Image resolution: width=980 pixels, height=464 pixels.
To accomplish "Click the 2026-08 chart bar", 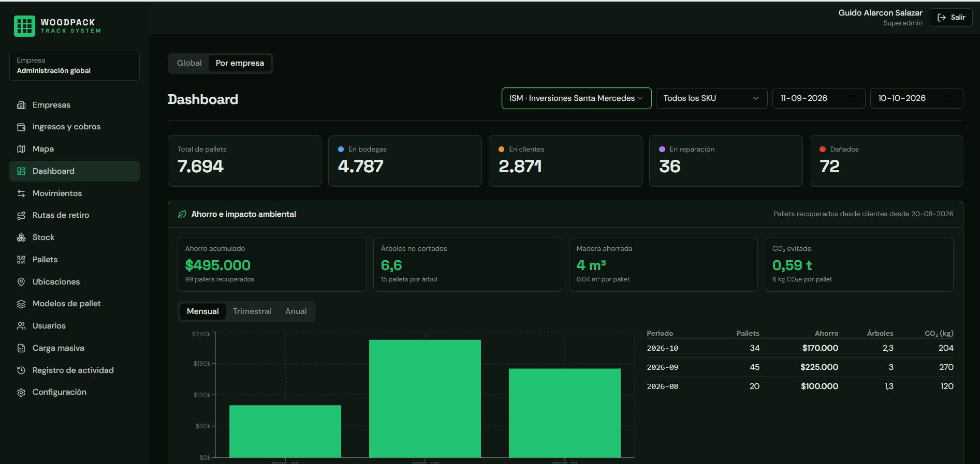I will pos(285,431).
